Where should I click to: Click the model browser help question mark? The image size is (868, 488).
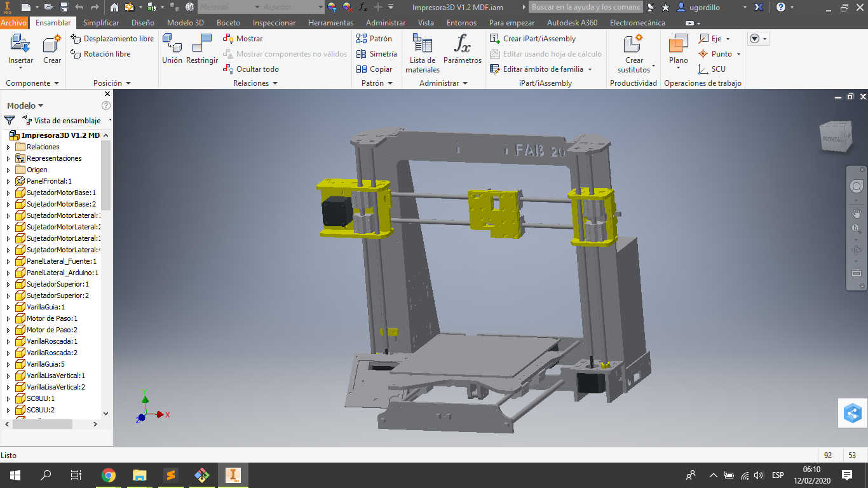point(106,105)
